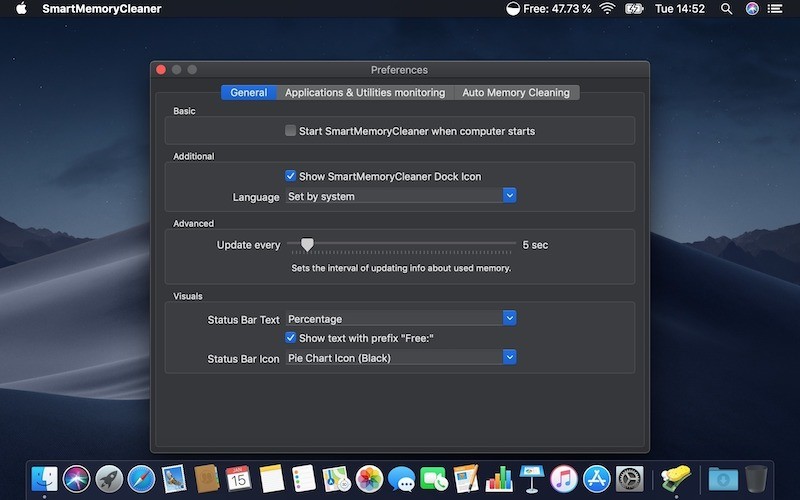Screen dimensions: 800x500
Task: Click menu bar clock Tue 14:52
Action: click(680, 9)
